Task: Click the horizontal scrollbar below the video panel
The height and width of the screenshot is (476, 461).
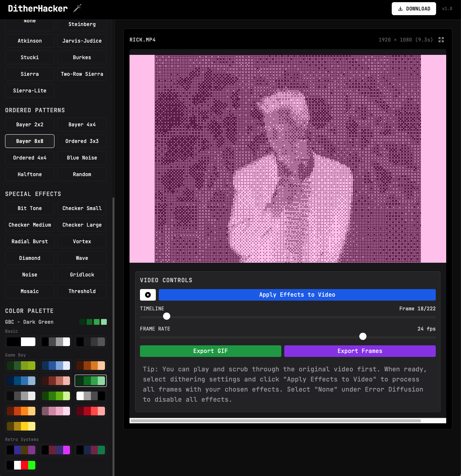Action: click(276, 421)
